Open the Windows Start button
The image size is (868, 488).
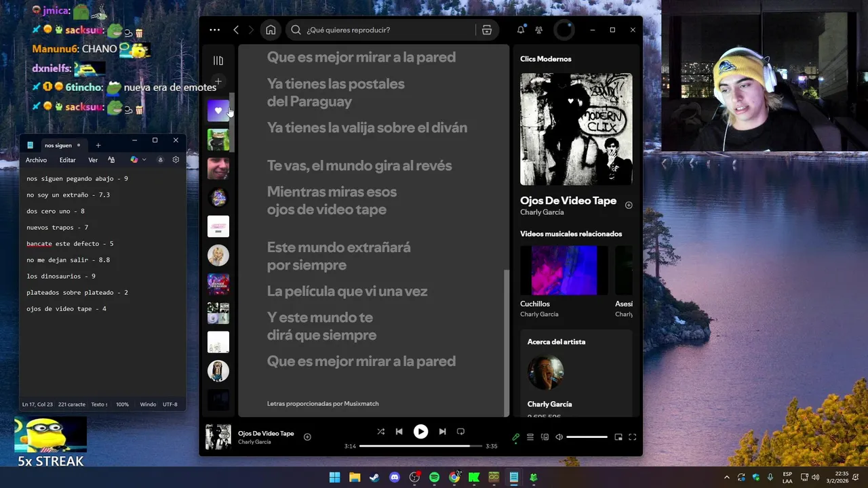click(x=335, y=478)
